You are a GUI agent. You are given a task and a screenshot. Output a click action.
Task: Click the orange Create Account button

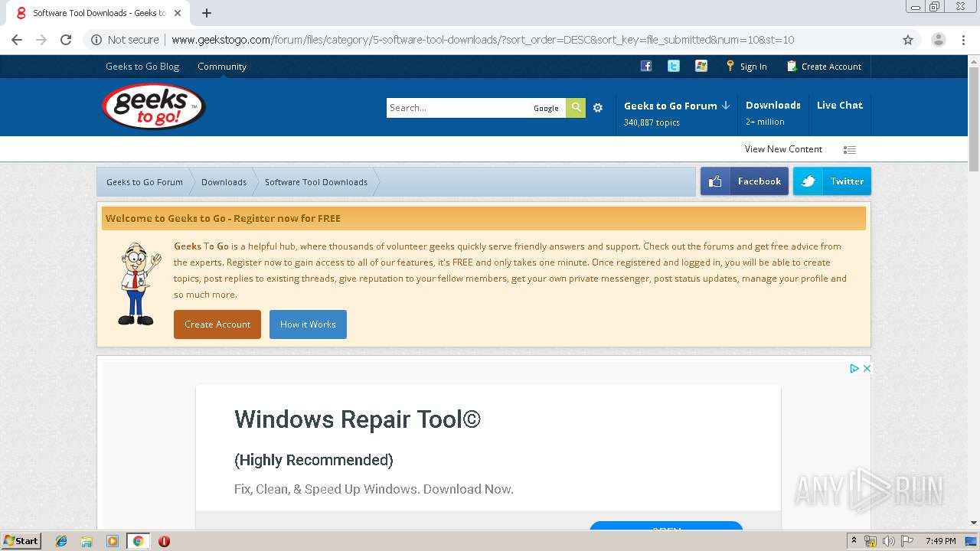217,324
